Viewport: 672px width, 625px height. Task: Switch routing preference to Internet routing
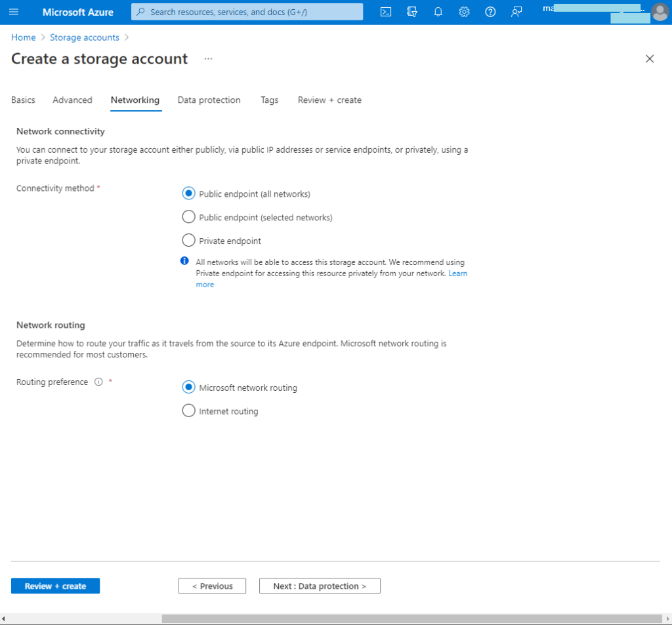pyautogui.click(x=188, y=411)
